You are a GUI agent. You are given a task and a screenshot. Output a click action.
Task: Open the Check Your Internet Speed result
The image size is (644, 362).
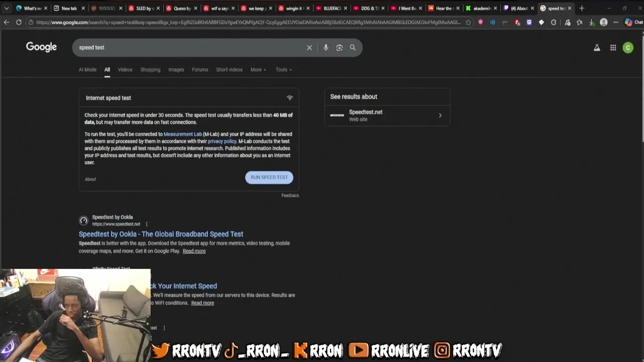184,286
